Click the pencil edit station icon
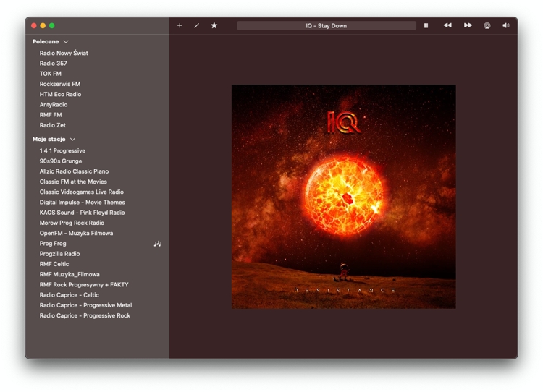 point(196,25)
